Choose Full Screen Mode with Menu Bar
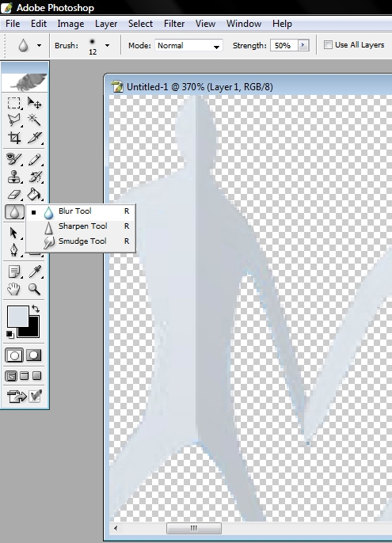This screenshot has height=543, width=392. [25, 376]
